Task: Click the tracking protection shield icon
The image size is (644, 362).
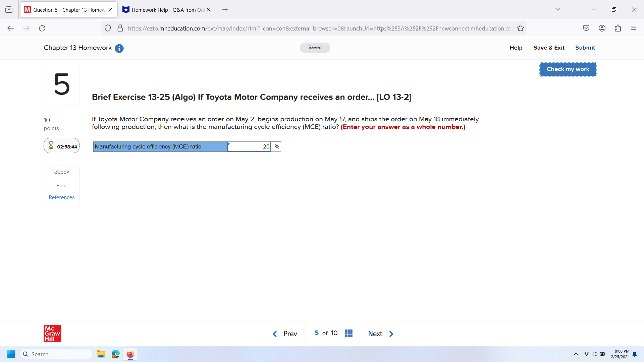Action: pos(108,28)
